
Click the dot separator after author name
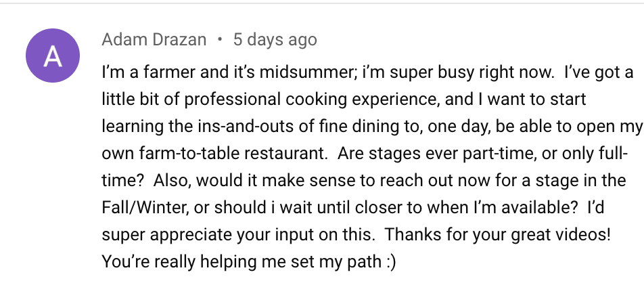pos(220,39)
